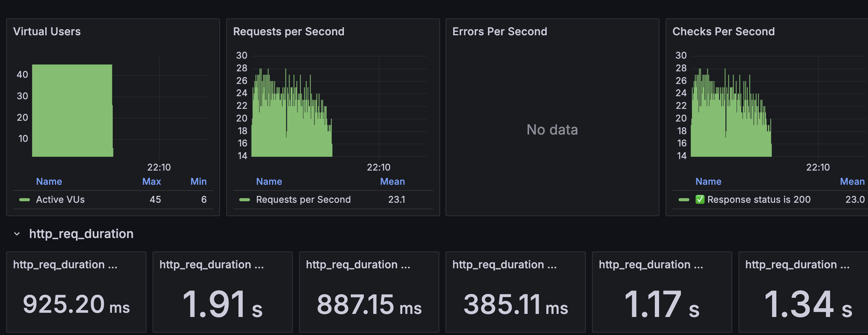
Task: Sort Checks Per Second legend by Mean
Action: point(852,181)
